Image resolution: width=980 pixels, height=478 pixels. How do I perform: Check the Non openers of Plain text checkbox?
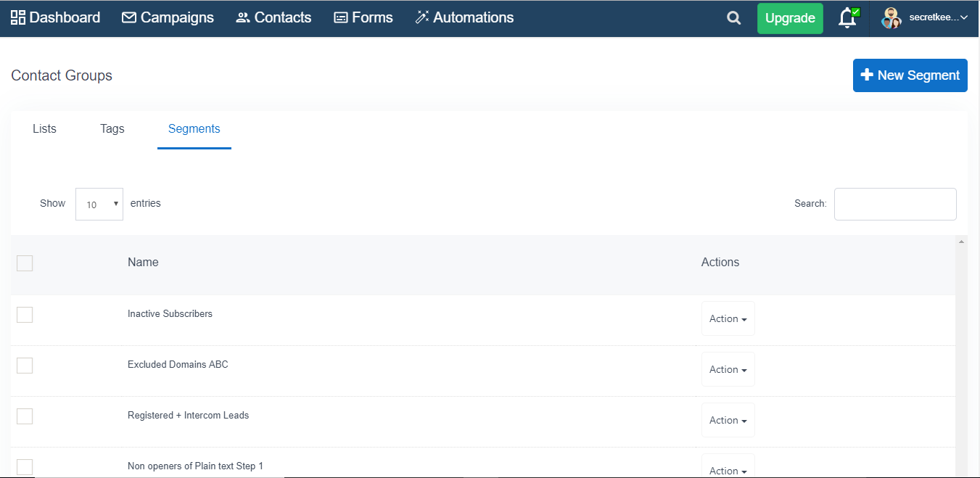[x=25, y=467]
